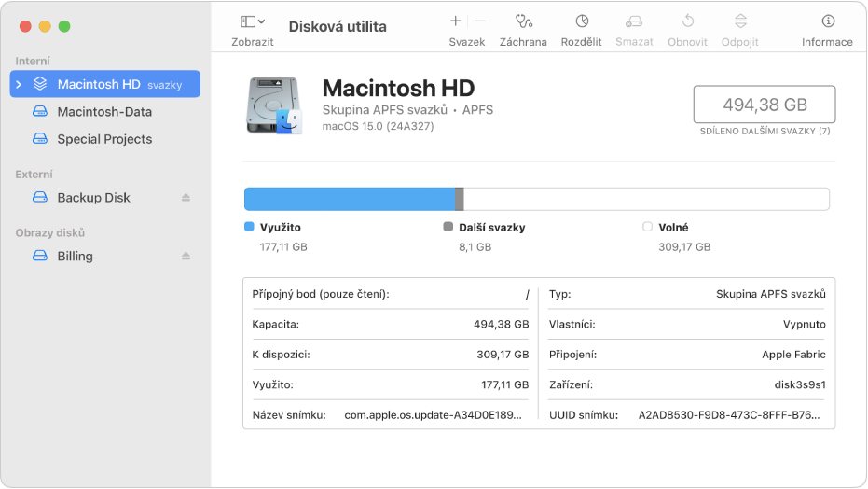The width and height of the screenshot is (868, 489).
Task: Click the Obnovit restore icon
Action: [687, 21]
